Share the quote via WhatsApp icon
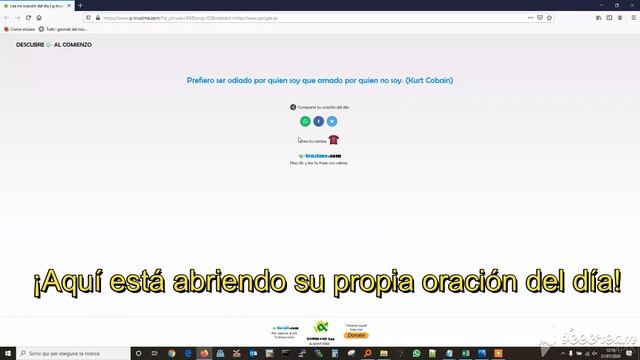The image size is (640, 360). tap(305, 121)
